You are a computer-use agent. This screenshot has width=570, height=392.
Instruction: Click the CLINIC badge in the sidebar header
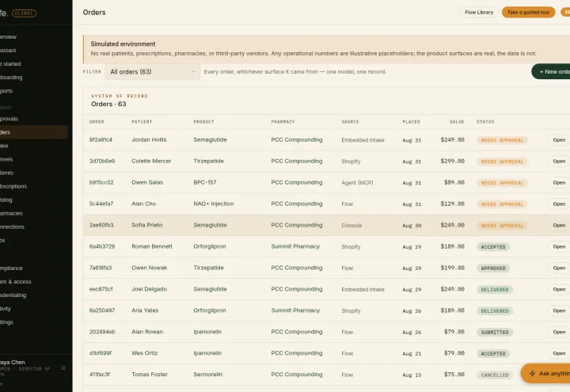pos(24,13)
